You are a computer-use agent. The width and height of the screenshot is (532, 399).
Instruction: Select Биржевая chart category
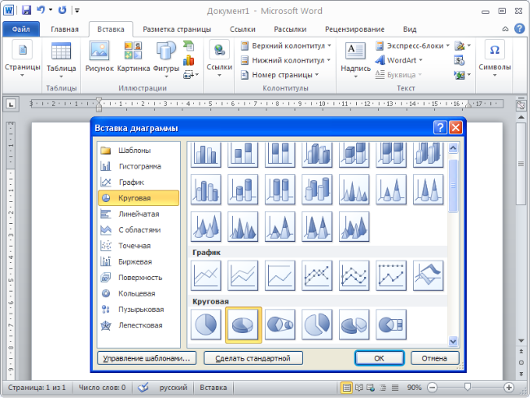point(138,261)
